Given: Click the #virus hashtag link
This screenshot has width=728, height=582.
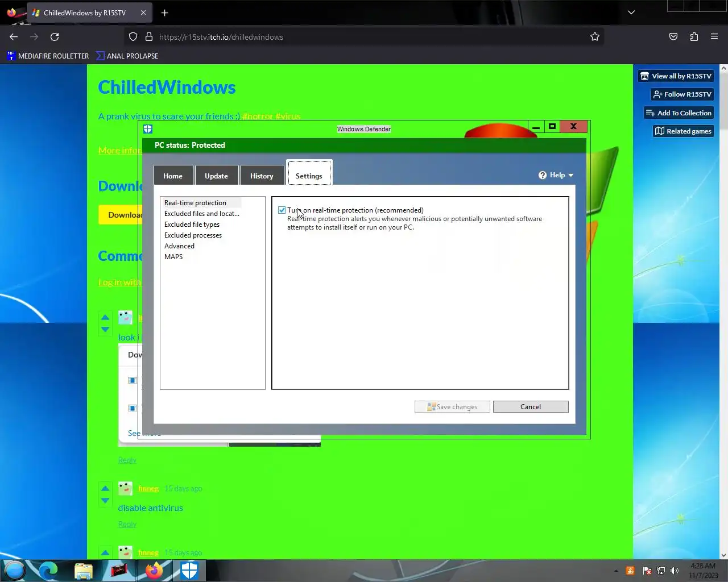Looking at the screenshot, I should click(288, 116).
